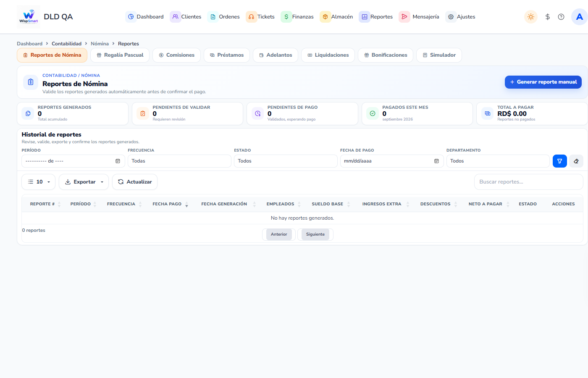Image resolution: width=588 pixels, height=378 pixels.
Task: Switch to the Regalía Pascual tab
Action: pos(120,55)
